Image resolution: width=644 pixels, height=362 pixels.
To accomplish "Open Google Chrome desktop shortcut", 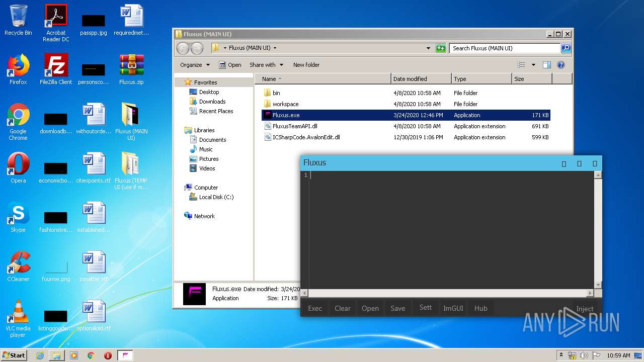I will 18,122.
